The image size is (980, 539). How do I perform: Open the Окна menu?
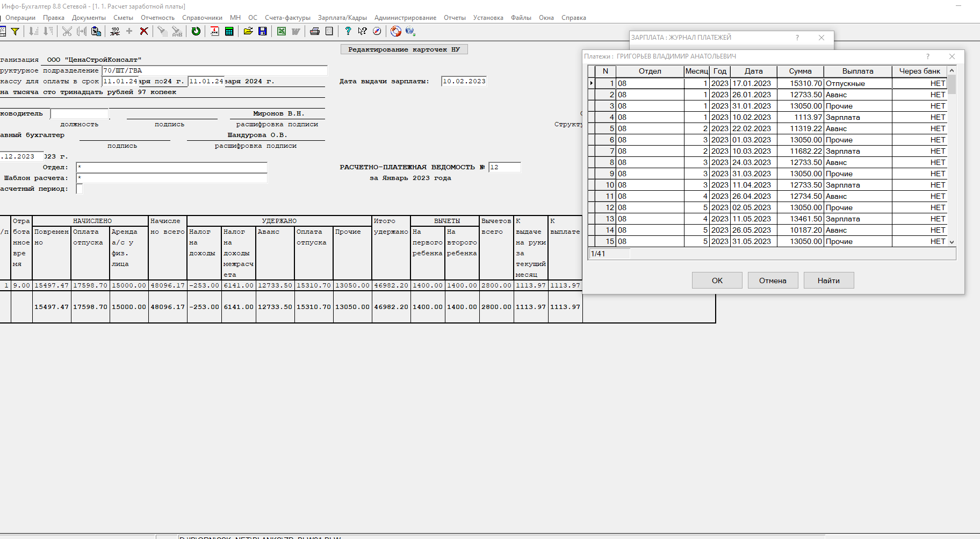(546, 18)
